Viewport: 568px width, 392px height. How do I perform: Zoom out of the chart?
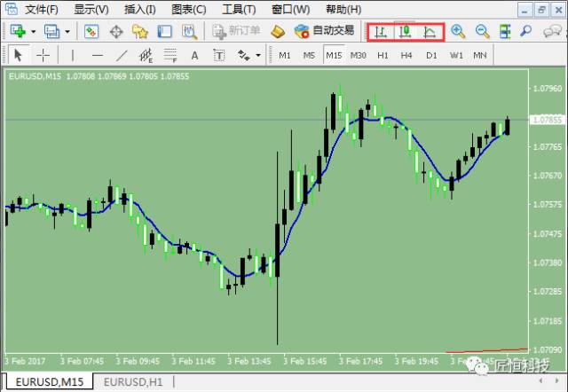(482, 31)
